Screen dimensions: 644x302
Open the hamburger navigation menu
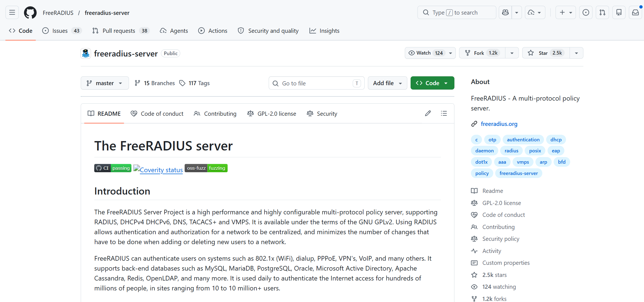click(x=12, y=12)
